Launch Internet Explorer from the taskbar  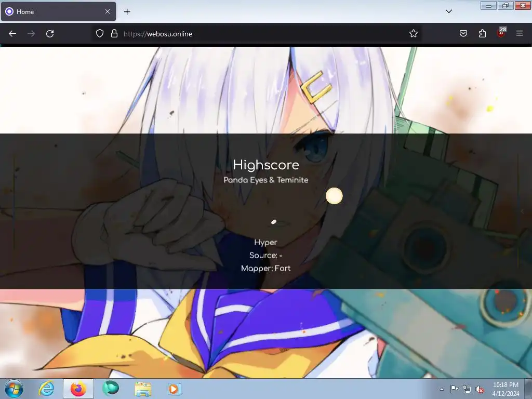46,389
